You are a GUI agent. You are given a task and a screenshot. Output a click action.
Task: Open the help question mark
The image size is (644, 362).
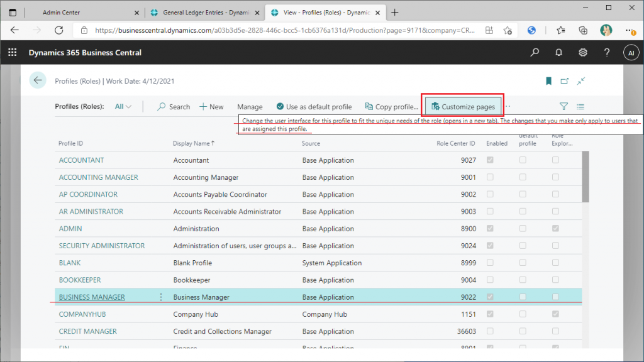(x=607, y=53)
